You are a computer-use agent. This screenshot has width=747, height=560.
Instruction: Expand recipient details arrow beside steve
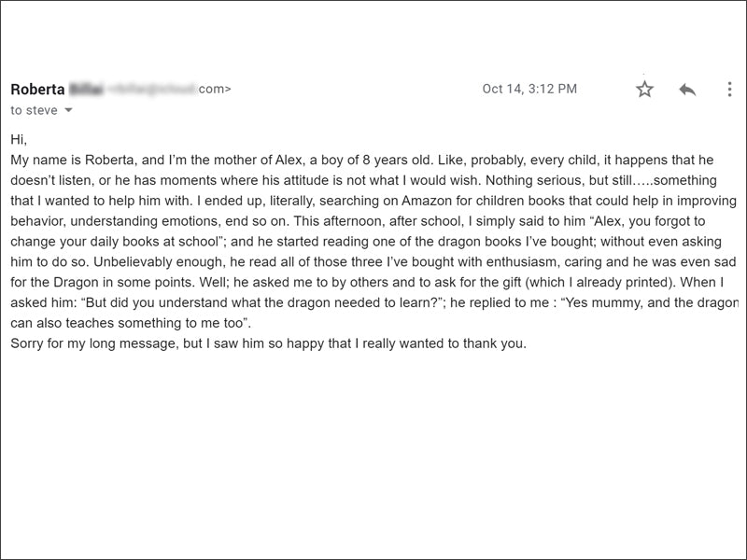click(x=68, y=110)
